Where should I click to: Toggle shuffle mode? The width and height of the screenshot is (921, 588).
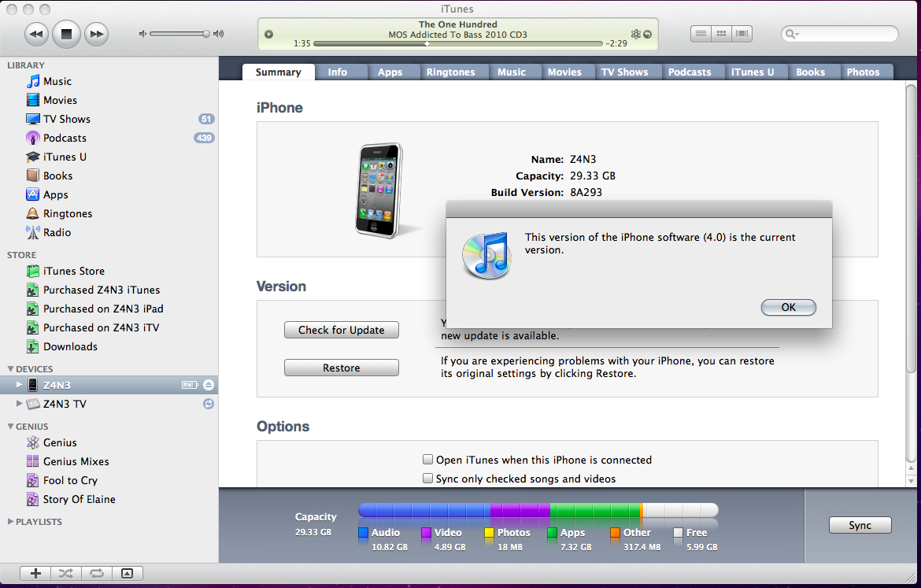[66, 573]
